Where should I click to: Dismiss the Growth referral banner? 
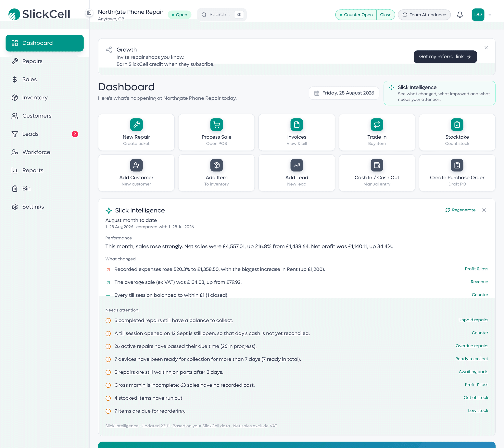[x=486, y=48]
